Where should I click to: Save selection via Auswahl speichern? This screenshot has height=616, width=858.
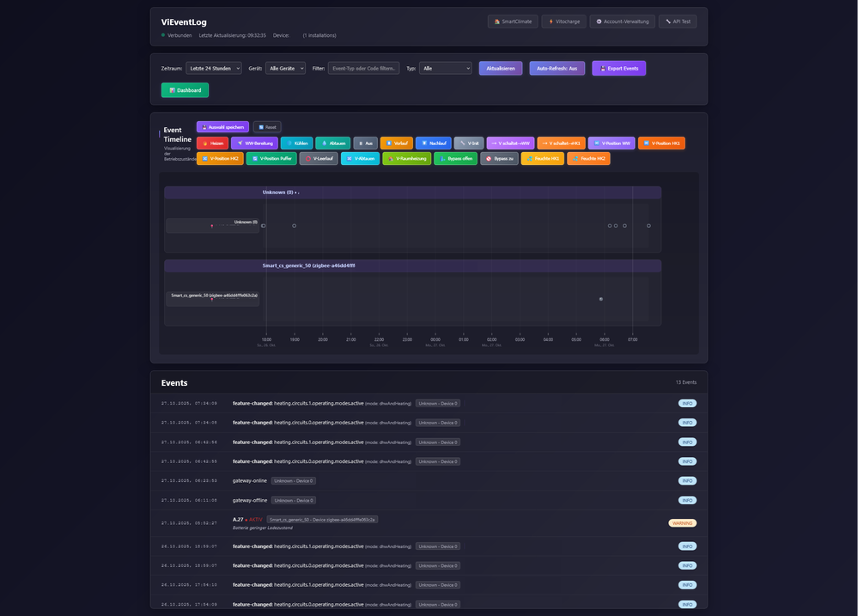[222, 127]
